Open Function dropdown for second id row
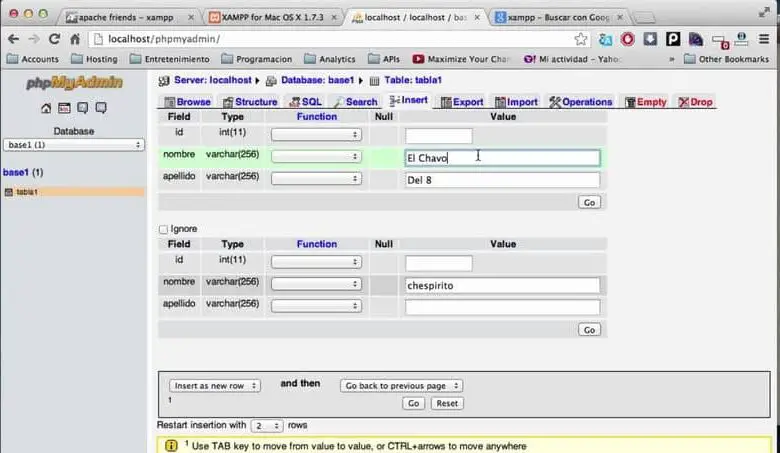The image size is (780, 453). 316,262
